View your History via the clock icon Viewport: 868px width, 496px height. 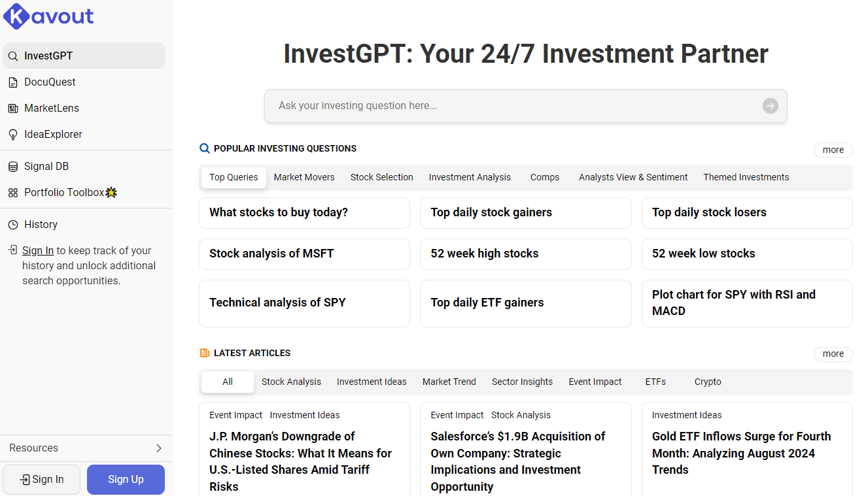(x=41, y=224)
